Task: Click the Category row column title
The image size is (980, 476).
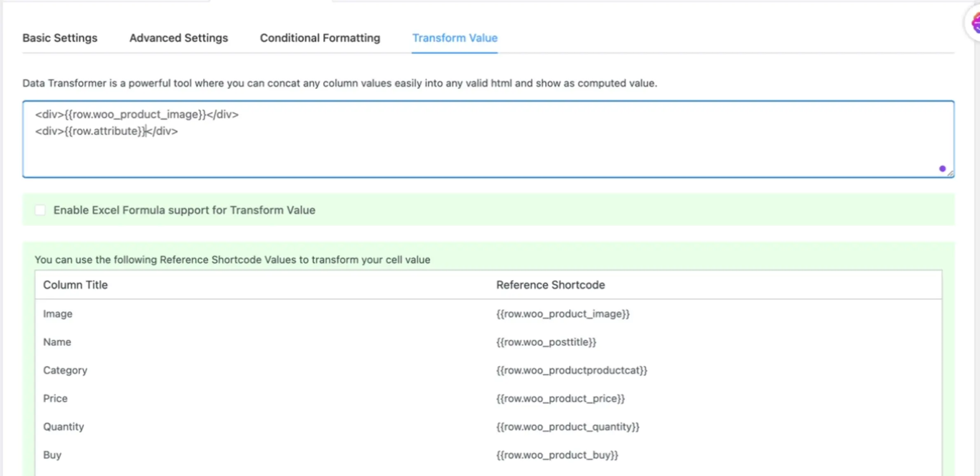Action: click(65, 370)
